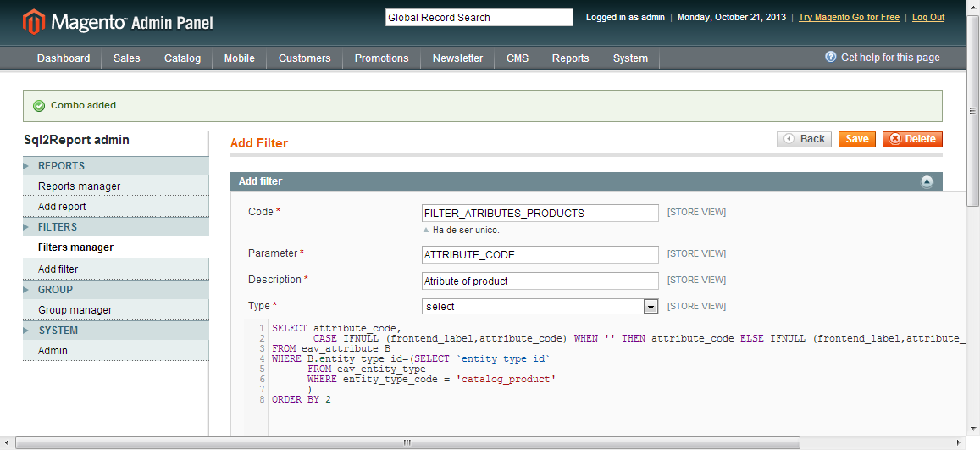Image resolution: width=980 pixels, height=450 pixels.
Task: Click the 'FROM eav_attribute B' SQL line
Action: point(331,348)
